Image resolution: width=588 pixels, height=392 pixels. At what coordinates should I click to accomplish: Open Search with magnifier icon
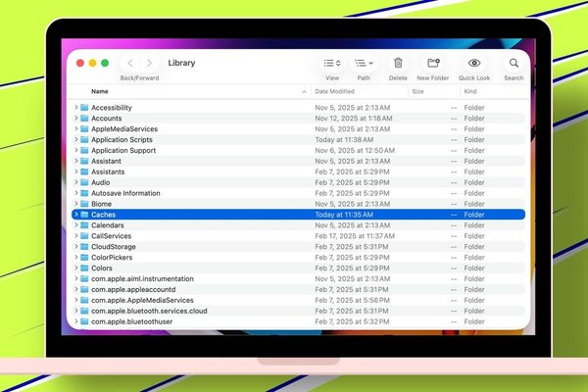pos(514,63)
